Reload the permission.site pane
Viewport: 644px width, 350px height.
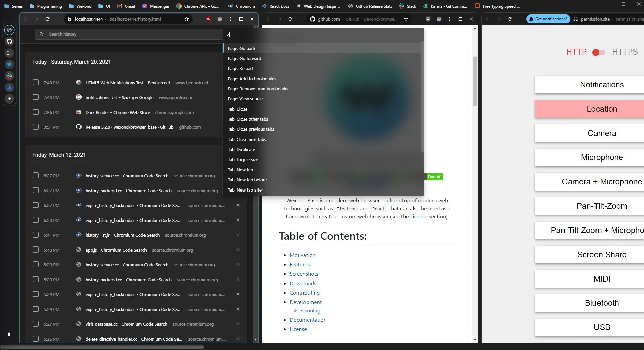(510, 19)
